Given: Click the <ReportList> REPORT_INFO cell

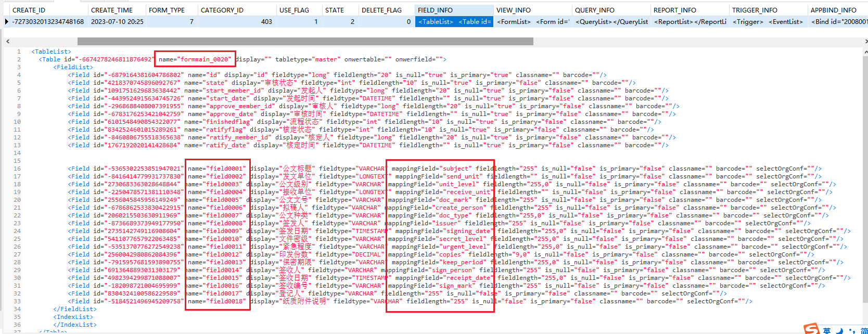Looking at the screenshot, I should tap(690, 21).
